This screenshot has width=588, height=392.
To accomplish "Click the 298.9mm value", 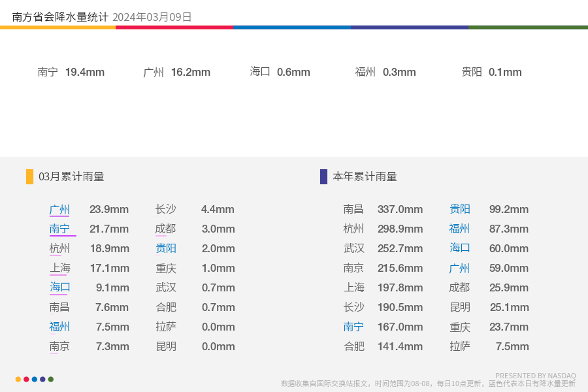I will coord(400,229).
